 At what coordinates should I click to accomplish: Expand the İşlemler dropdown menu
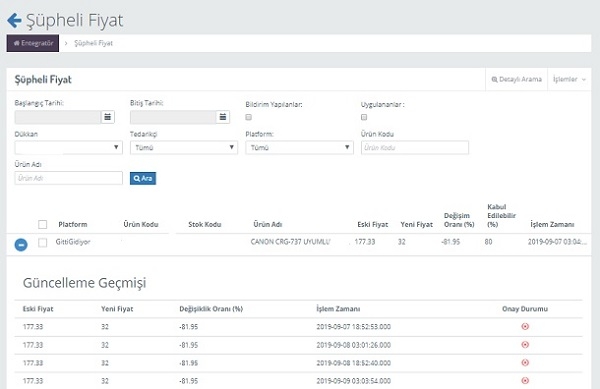569,79
